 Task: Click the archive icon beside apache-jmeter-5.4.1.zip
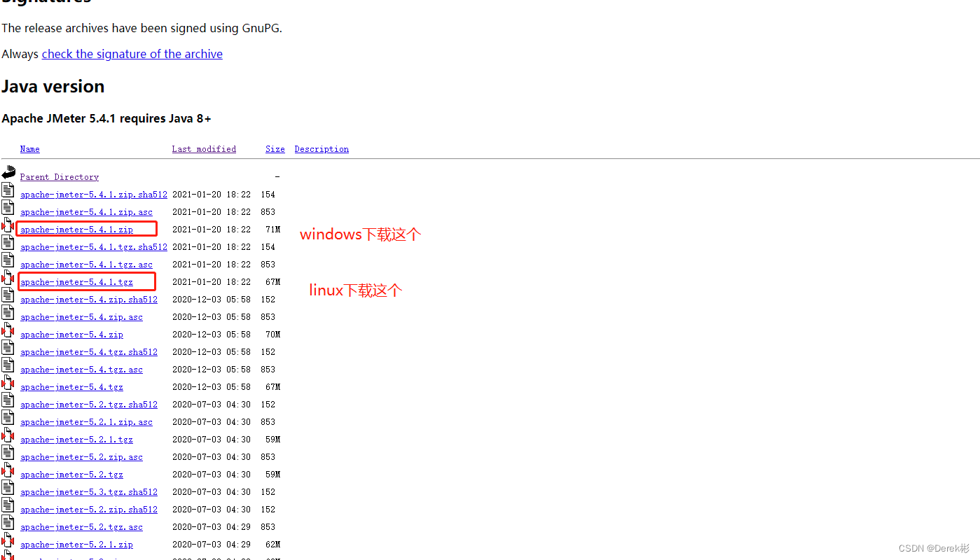[8, 224]
